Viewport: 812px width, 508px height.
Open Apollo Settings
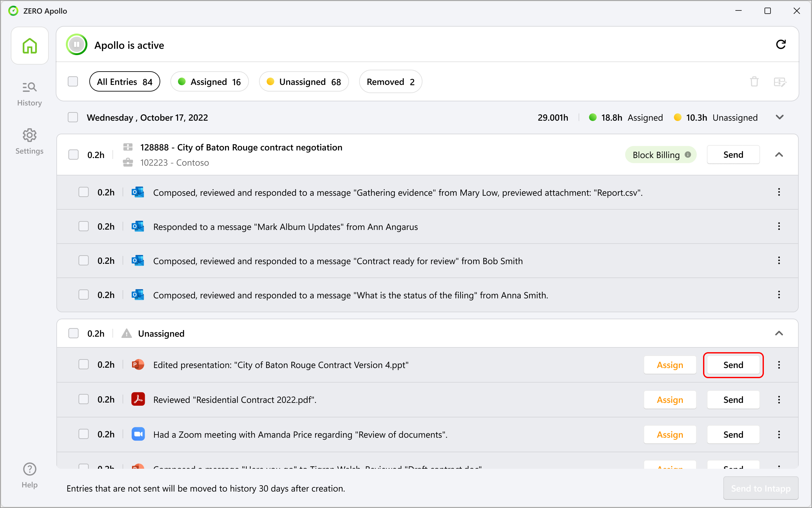[x=29, y=142]
